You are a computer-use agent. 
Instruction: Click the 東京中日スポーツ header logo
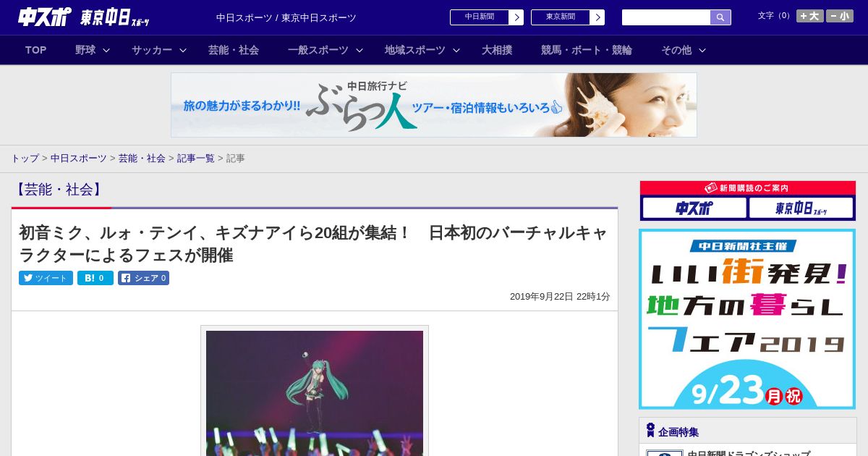114,17
